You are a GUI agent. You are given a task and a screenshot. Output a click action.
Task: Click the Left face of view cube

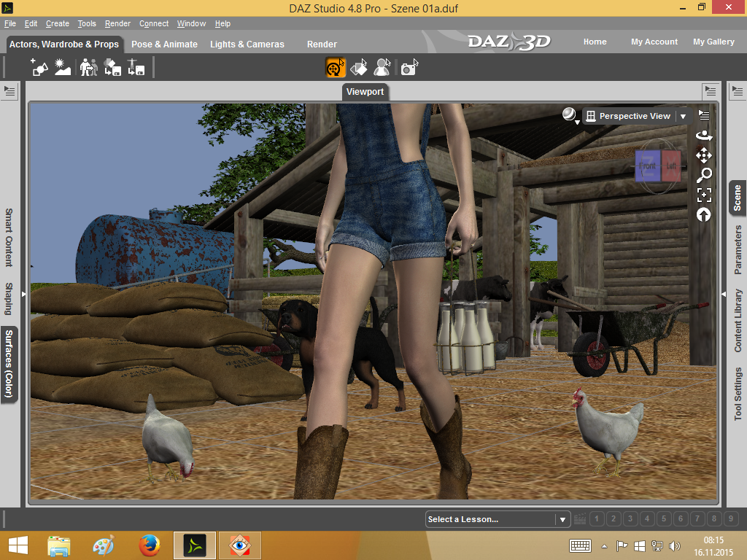[671, 166]
